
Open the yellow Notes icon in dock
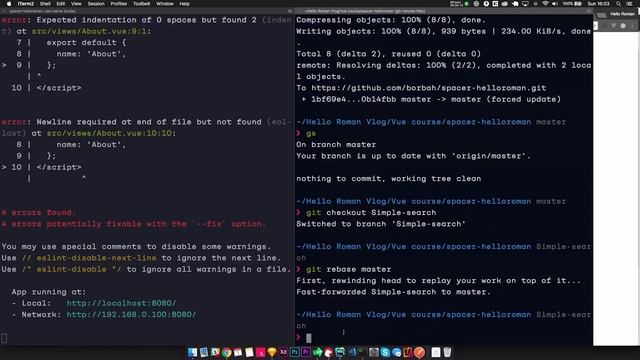(x=249, y=352)
